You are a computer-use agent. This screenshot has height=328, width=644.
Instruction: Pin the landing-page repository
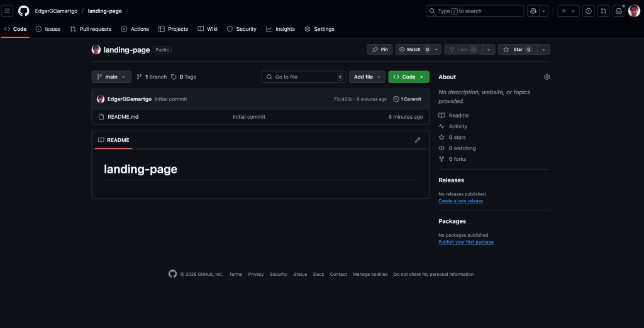[380, 50]
